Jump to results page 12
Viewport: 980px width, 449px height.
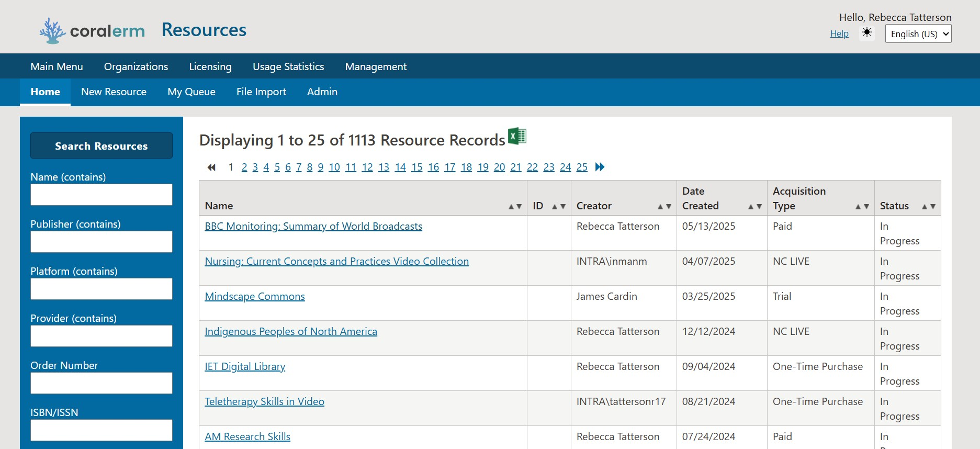(367, 167)
